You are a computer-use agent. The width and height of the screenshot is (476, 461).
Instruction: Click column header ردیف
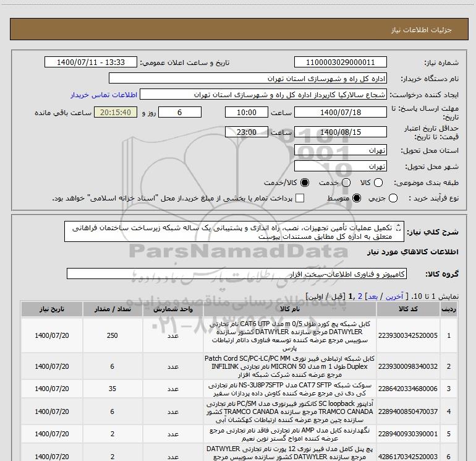click(x=449, y=309)
